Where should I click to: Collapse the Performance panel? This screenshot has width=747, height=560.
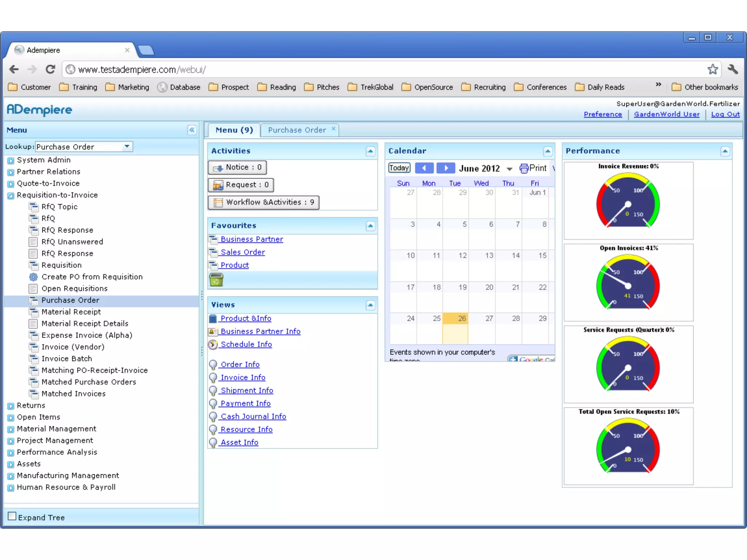(725, 151)
